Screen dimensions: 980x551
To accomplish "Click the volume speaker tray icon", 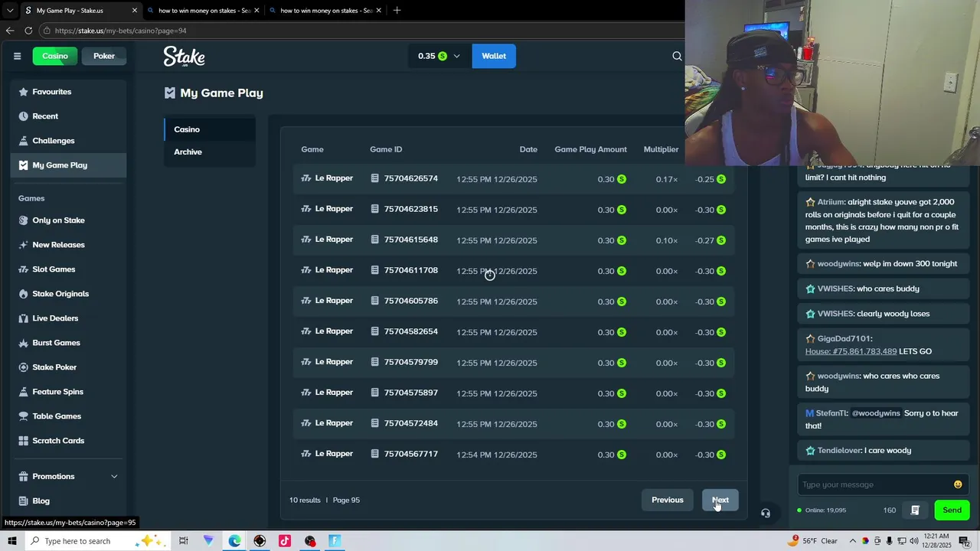I will tap(914, 541).
